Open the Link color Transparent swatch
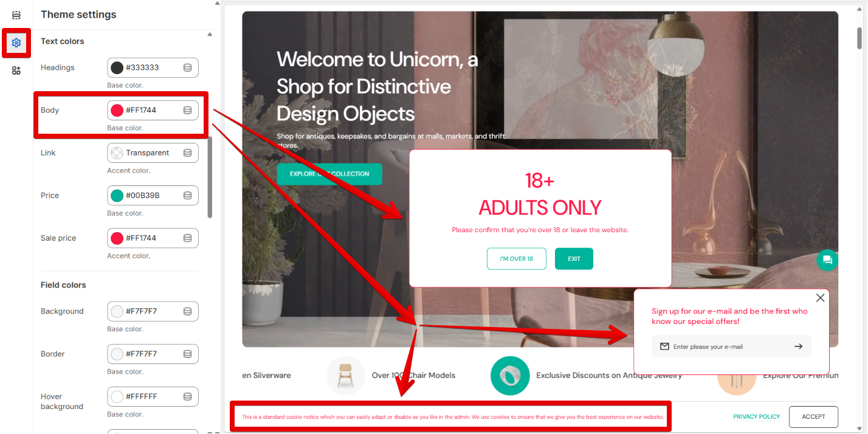Screen dimensions: 868x434 (x=117, y=153)
